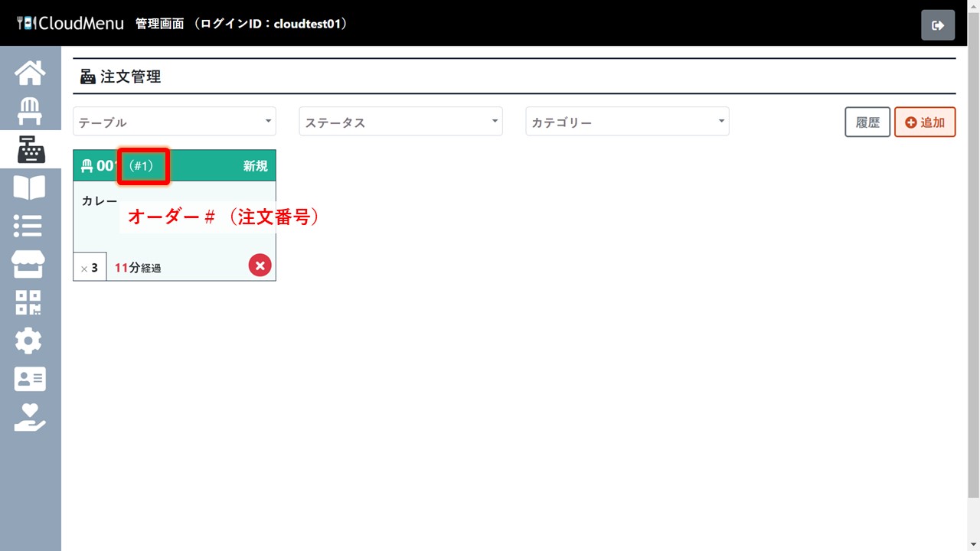Open the settings gear icon
980x551 pixels.
30,341
